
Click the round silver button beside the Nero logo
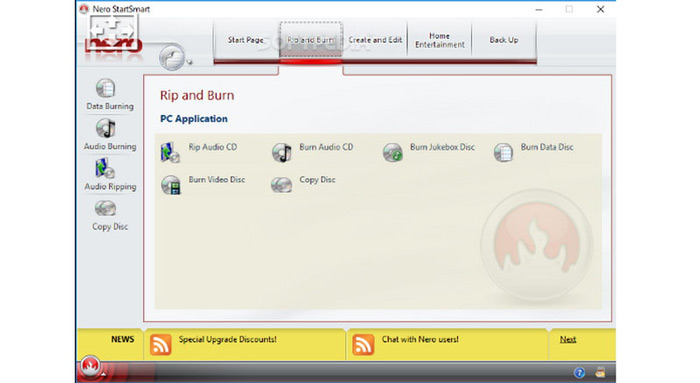[x=172, y=57]
